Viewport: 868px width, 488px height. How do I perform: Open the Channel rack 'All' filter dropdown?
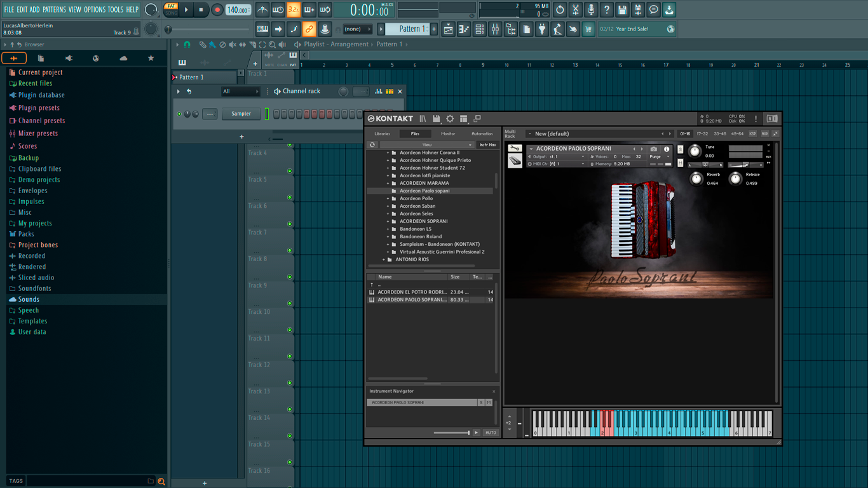point(240,91)
